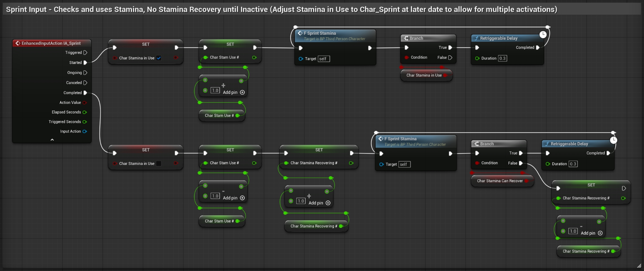Click the Triggered execution pin on IA_Sprint
This screenshot has width=644, height=271.
click(85, 53)
